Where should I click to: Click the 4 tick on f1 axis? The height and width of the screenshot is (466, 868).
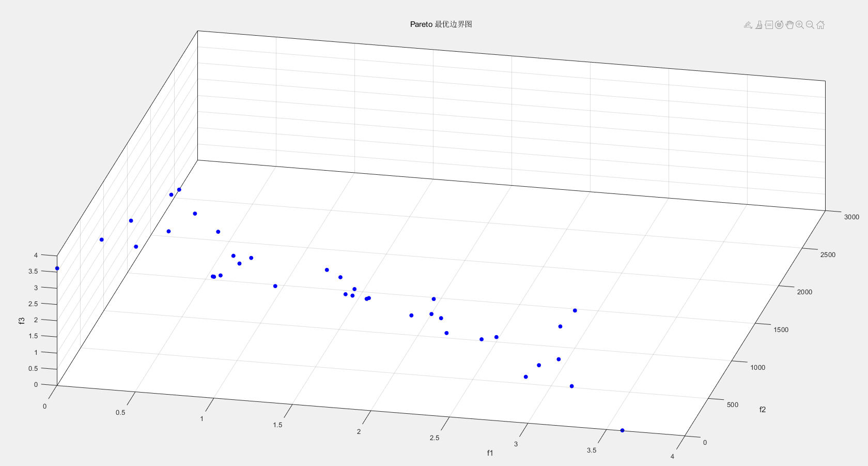pyautogui.click(x=672, y=456)
